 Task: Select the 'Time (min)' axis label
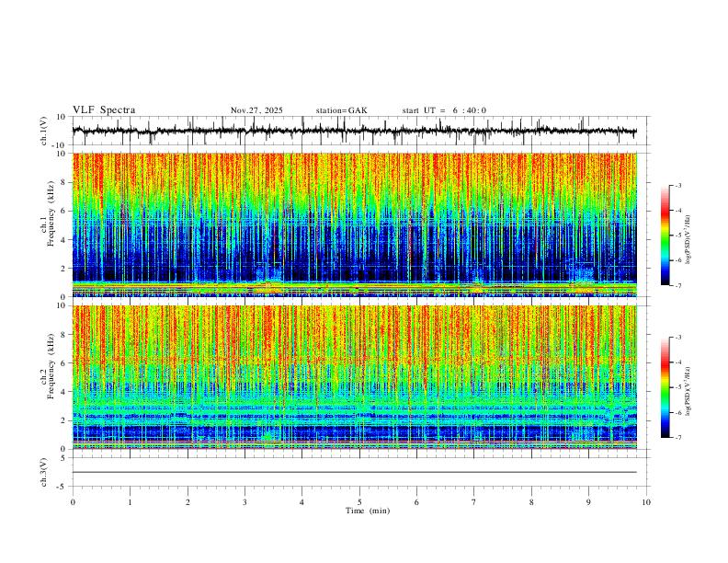tap(368, 511)
